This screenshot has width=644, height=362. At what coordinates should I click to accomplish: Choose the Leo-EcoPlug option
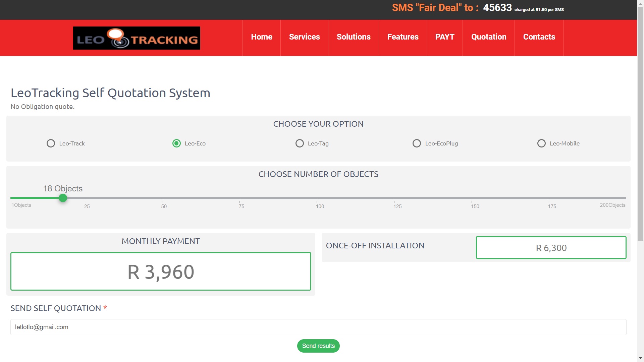point(417,143)
